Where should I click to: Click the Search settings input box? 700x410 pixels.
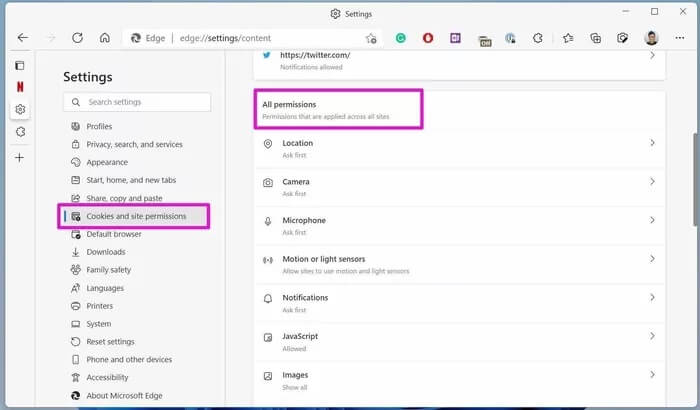[x=137, y=102]
